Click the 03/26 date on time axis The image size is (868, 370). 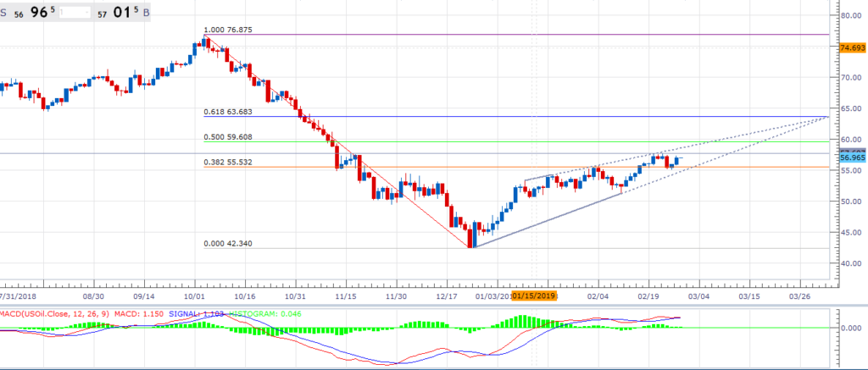point(801,298)
